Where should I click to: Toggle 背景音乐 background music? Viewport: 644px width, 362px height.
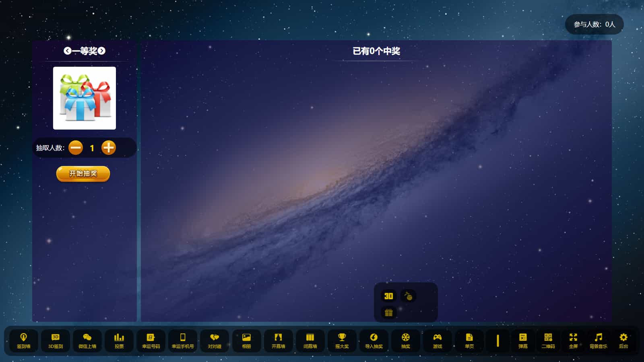(x=598, y=340)
